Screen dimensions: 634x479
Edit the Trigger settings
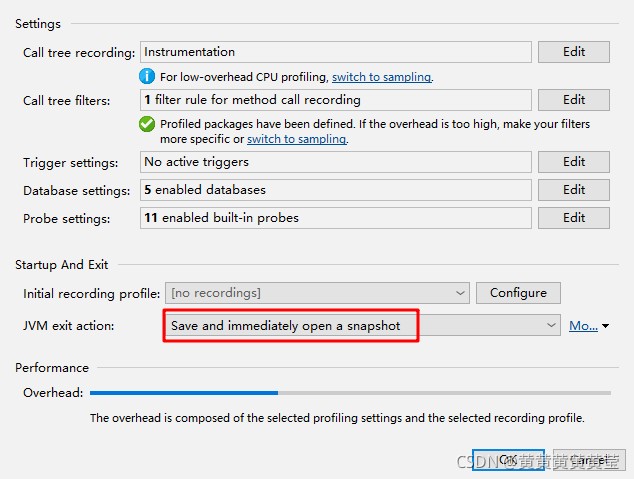click(573, 162)
